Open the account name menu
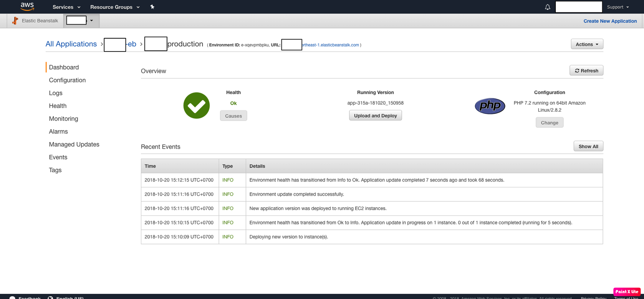This screenshot has height=299, width=644. click(578, 7)
